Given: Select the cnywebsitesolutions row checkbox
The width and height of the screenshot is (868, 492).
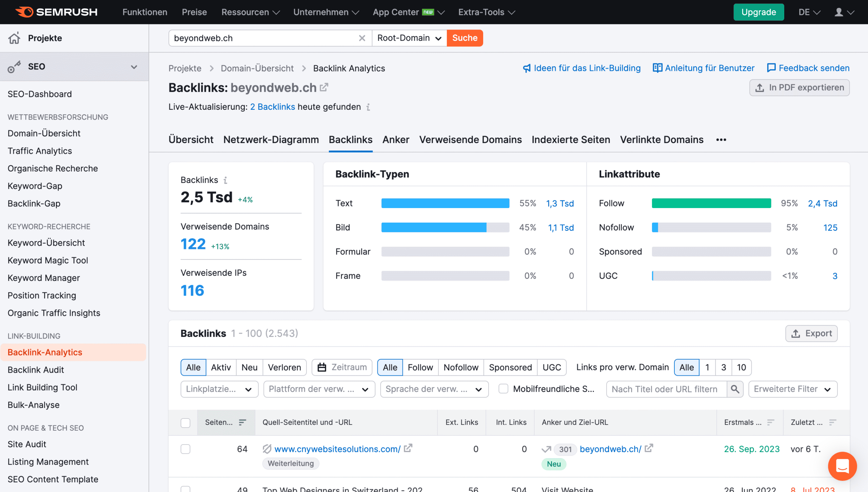Looking at the screenshot, I should pyautogui.click(x=185, y=449).
